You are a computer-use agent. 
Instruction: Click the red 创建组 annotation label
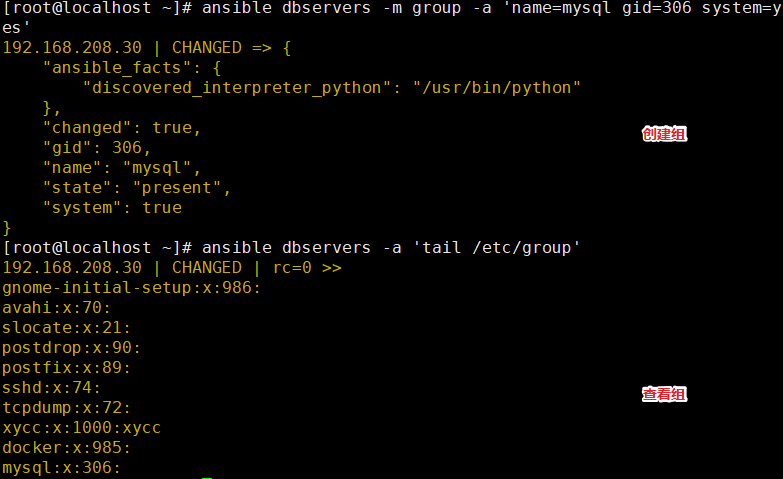(664, 134)
